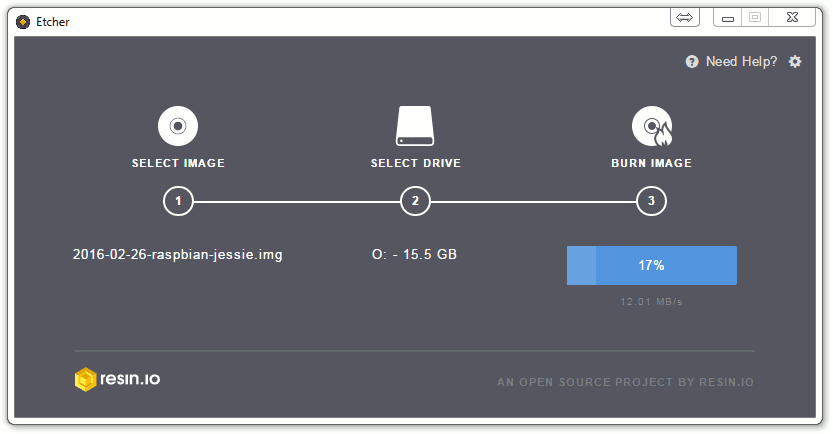This screenshot has width=833, height=434.
Task: Open the resin.io footer project link
Action: click(625, 382)
